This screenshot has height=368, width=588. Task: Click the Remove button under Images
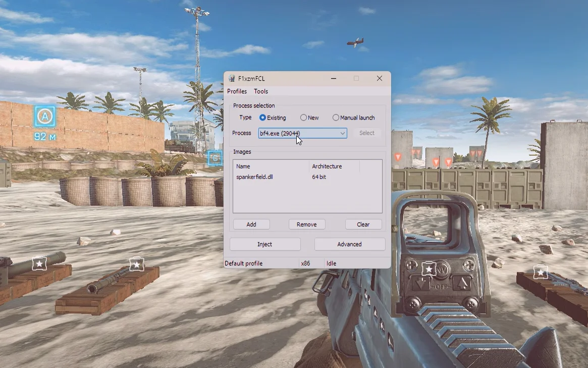(306, 225)
